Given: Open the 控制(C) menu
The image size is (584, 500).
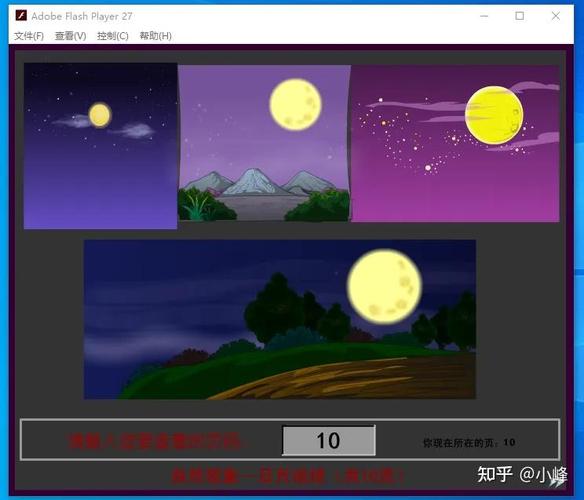Looking at the screenshot, I should click(x=113, y=36).
